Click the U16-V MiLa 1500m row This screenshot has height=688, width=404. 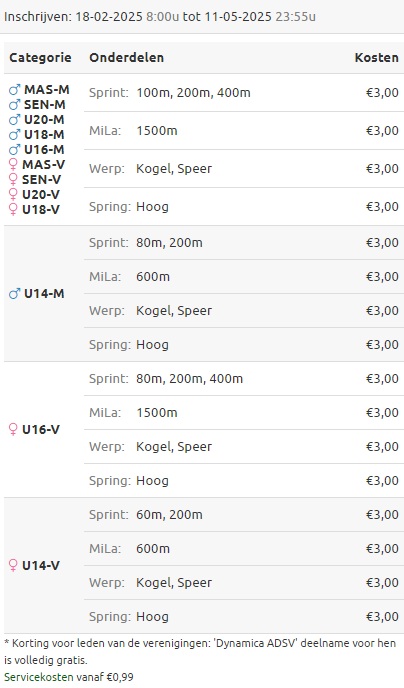pos(244,412)
